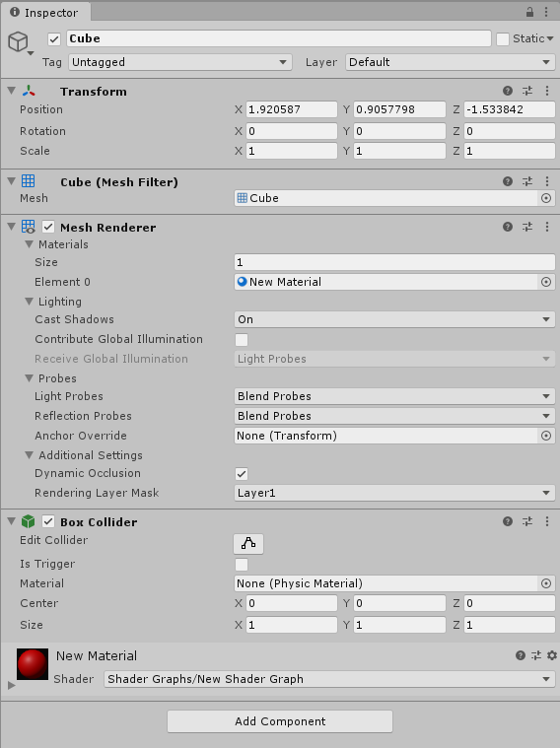Image resolution: width=560 pixels, height=748 pixels.
Task: Disable the Dynamic Occlusion checkbox
Action: tap(242, 474)
